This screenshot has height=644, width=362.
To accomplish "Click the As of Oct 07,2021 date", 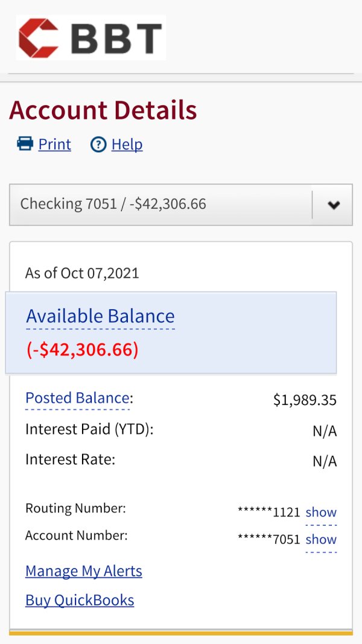I will [x=82, y=273].
